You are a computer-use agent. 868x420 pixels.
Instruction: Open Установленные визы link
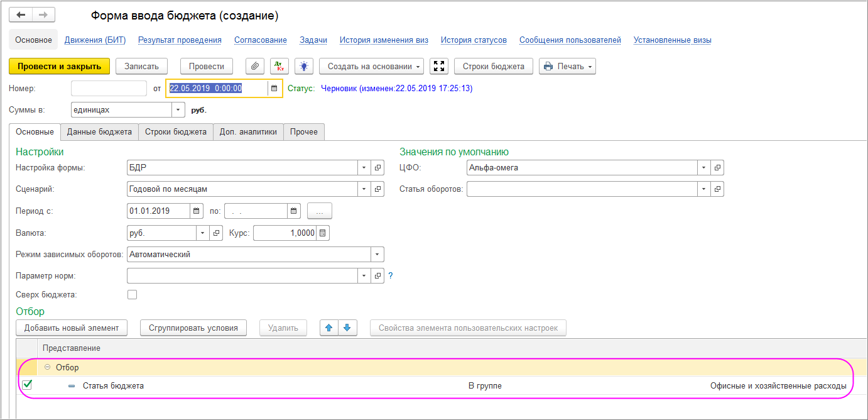[673, 40]
